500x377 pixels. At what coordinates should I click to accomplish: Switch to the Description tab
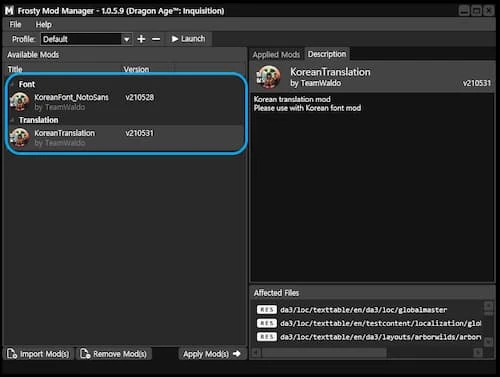pos(327,54)
